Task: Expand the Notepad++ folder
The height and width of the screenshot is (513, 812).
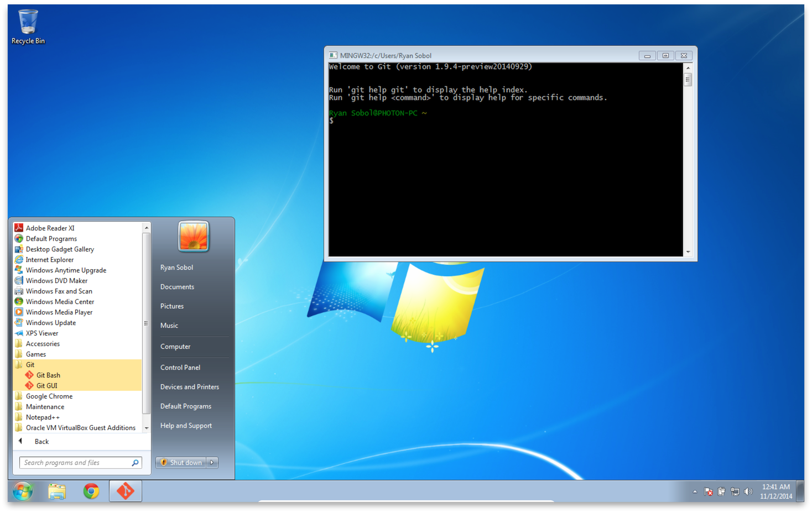Action: coord(77,417)
